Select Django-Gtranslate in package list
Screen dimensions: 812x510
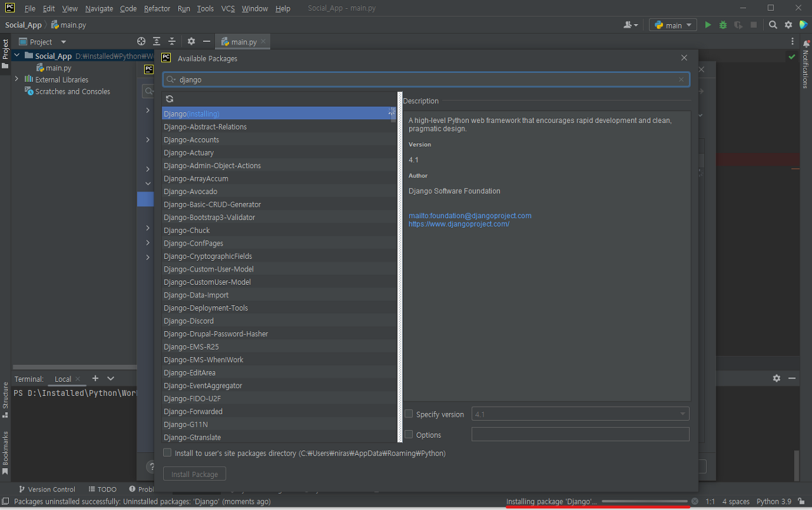pos(278,437)
